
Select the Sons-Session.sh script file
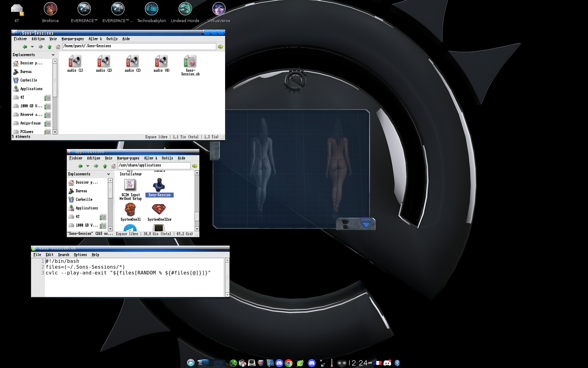pos(190,65)
